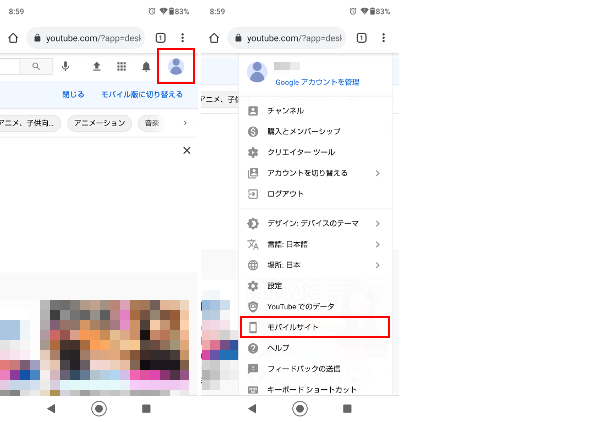Open ヘルプ menu item
The image size is (600, 422).
click(x=315, y=348)
